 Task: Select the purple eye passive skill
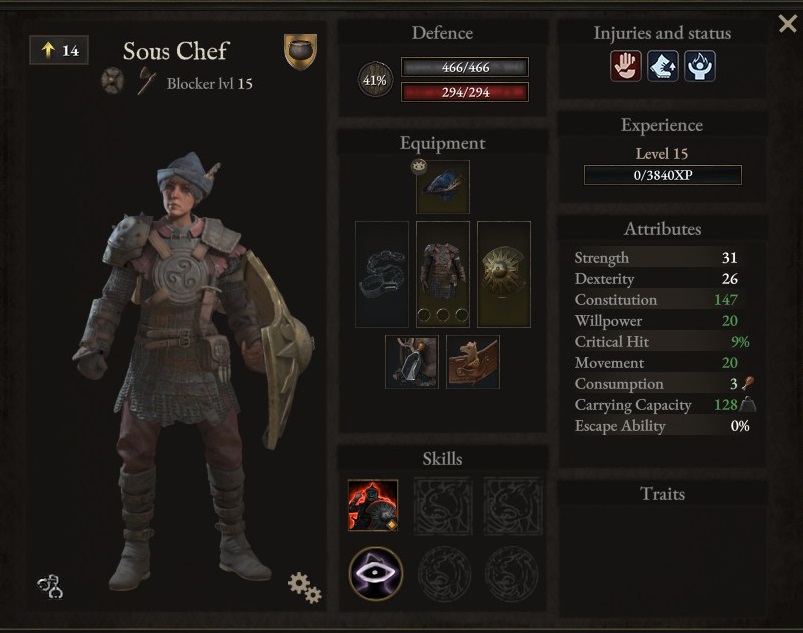point(375,573)
